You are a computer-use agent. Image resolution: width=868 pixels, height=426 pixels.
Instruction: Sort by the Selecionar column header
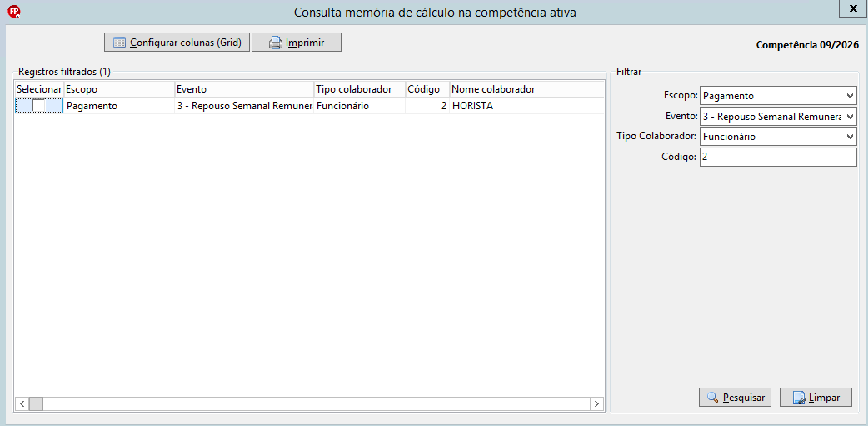[39, 89]
